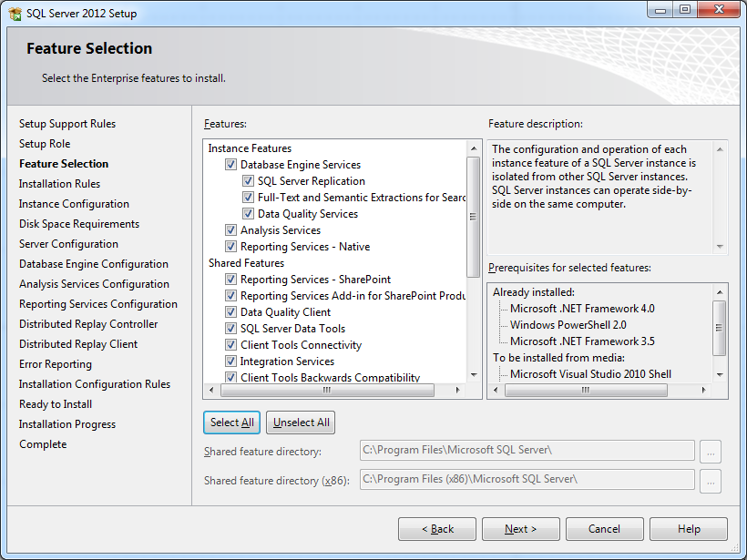Click the SQL Server Setup title bar icon

click(x=15, y=14)
